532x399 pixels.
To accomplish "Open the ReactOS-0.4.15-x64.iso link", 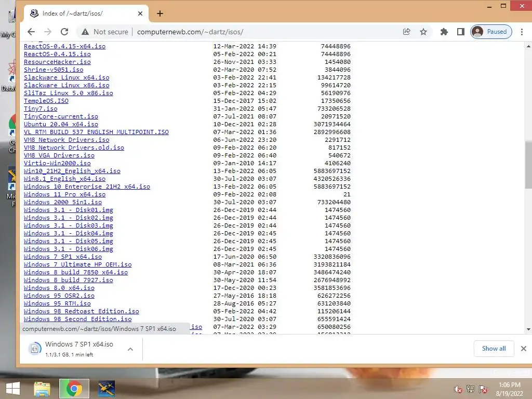I will pyautogui.click(x=64, y=46).
